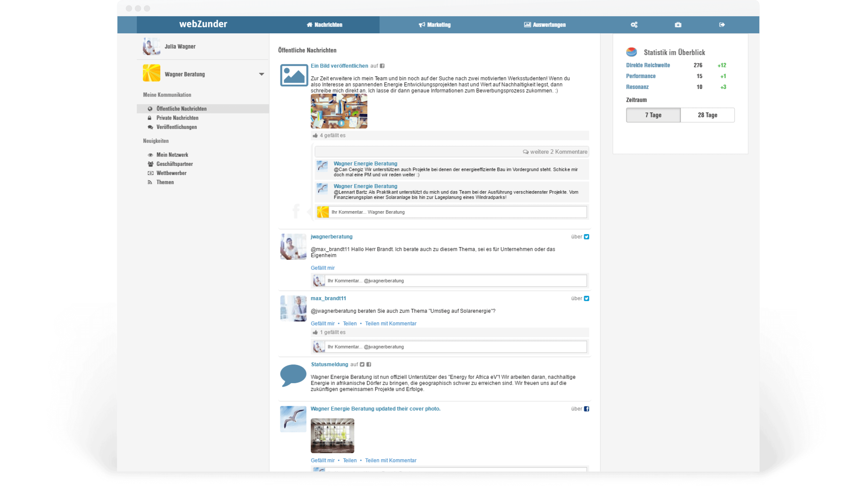Open Direkte Reichweite statistic link

(648, 65)
